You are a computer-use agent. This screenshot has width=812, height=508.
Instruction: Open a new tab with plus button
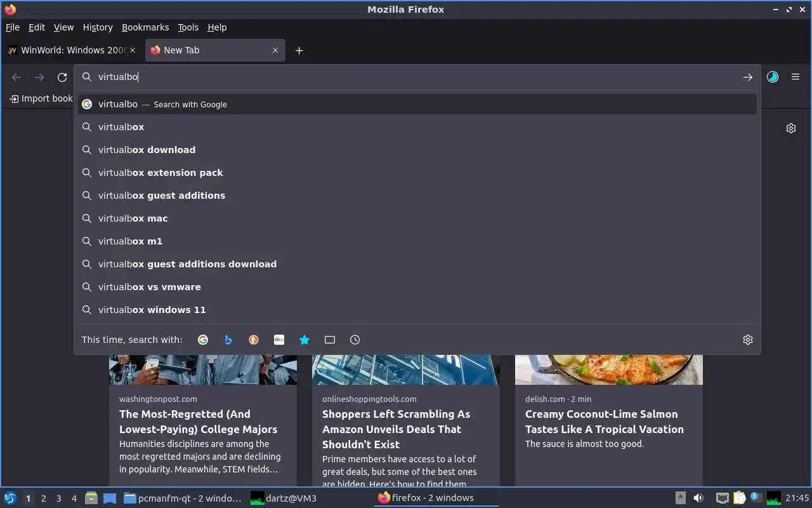pos(299,50)
